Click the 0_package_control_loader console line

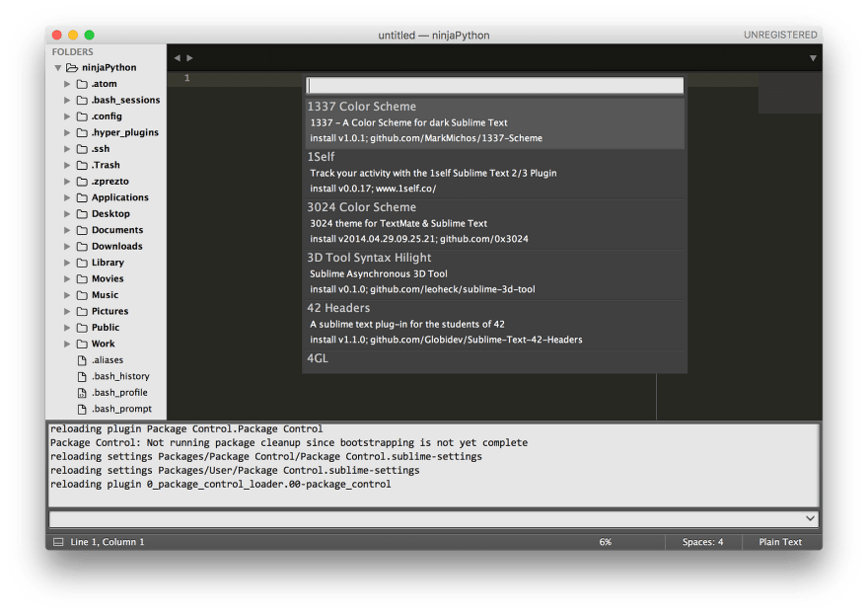click(220, 485)
